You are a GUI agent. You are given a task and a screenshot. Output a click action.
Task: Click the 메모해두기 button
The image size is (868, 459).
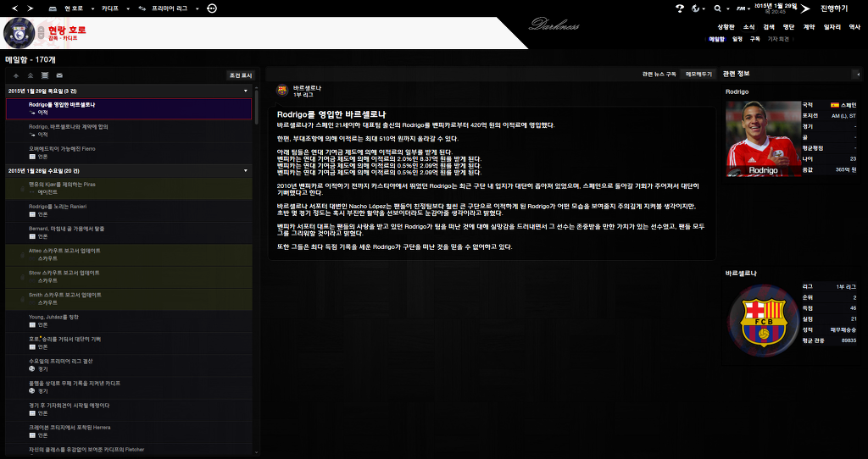point(698,75)
